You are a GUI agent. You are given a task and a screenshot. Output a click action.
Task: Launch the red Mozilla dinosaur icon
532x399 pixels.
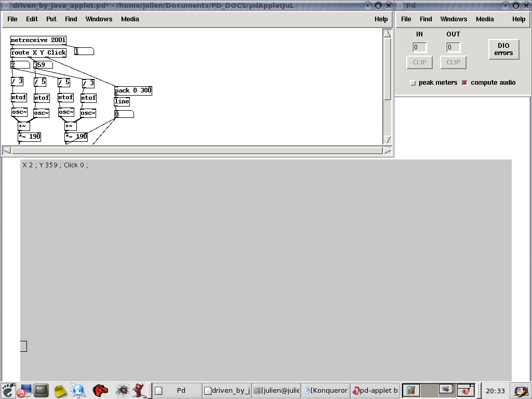pos(100,390)
